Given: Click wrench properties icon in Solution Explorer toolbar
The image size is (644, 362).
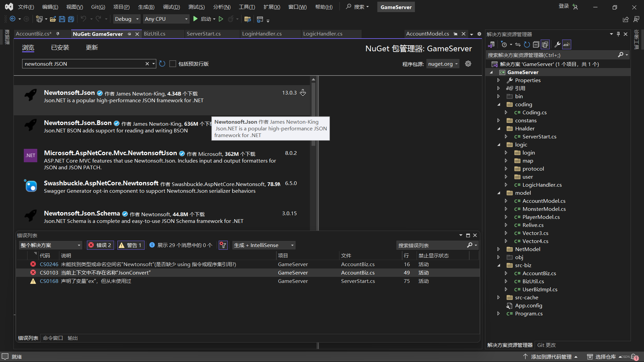Looking at the screenshot, I should (557, 45).
